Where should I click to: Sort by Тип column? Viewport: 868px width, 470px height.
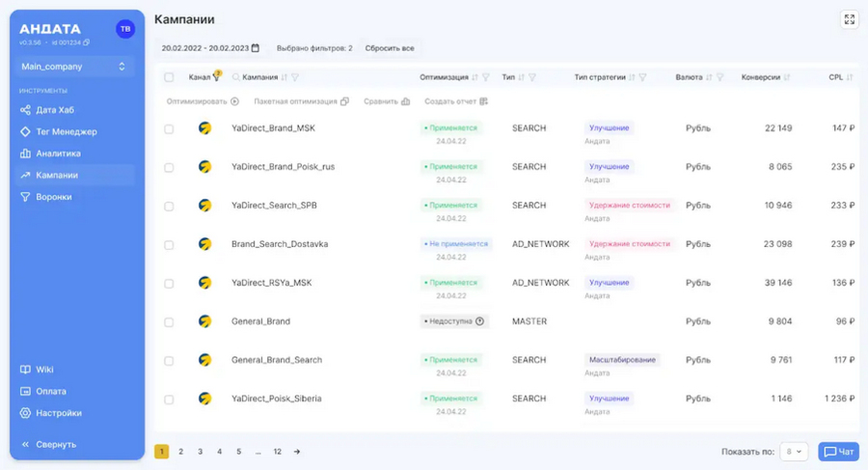coord(521,77)
